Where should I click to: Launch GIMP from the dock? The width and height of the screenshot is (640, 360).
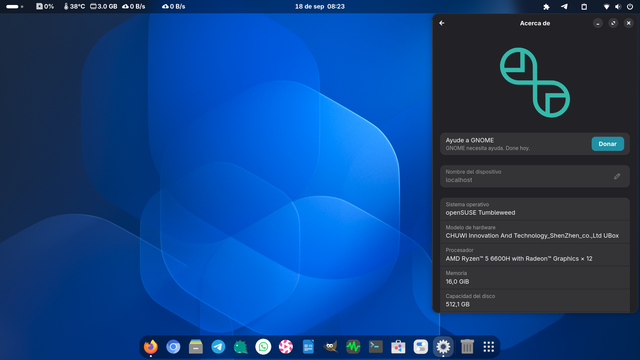click(331, 347)
